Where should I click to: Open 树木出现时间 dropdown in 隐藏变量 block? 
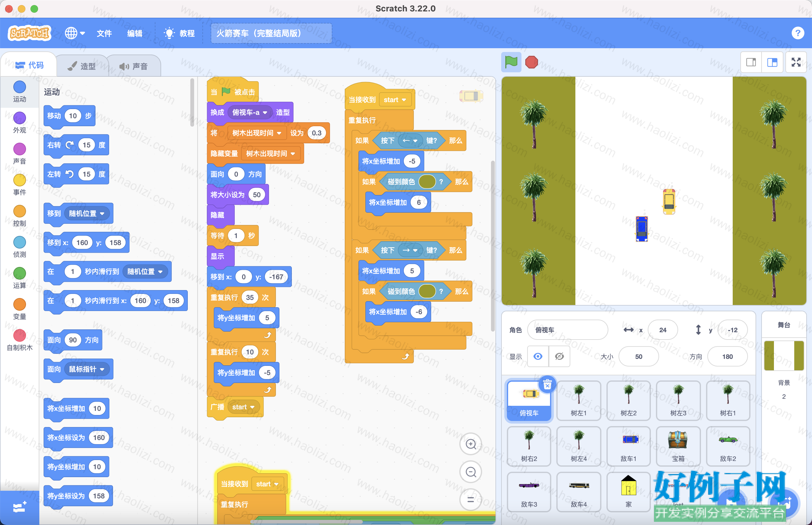pyautogui.click(x=271, y=154)
